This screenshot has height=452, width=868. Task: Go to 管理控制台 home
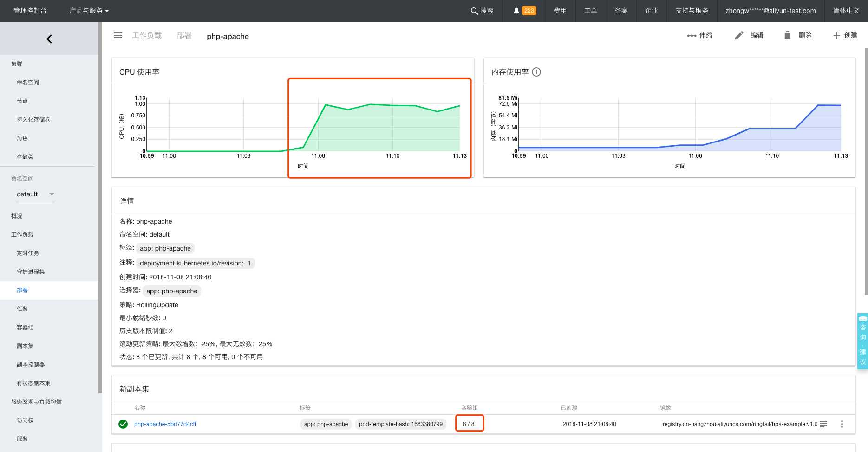click(x=30, y=11)
